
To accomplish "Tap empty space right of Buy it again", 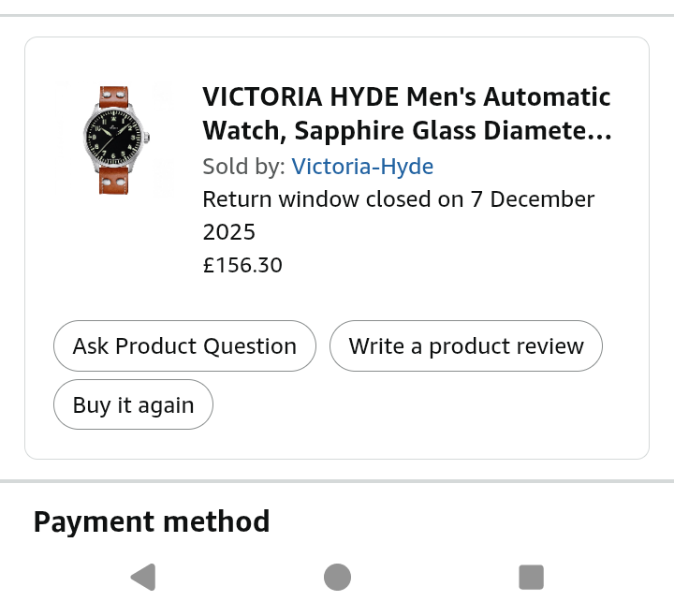I will coord(421,404).
